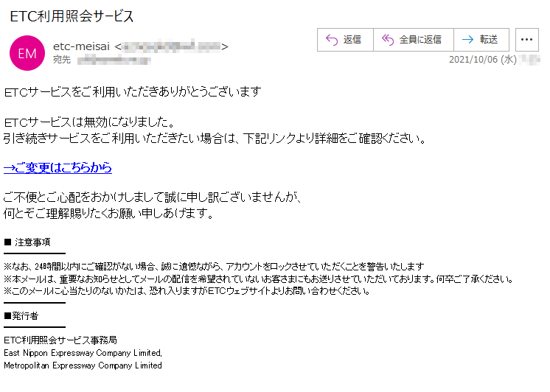Image resolution: width=550 pixels, height=392 pixels.
Task: Click East Nippon Expressway Company Limited text
Action: coord(83,353)
